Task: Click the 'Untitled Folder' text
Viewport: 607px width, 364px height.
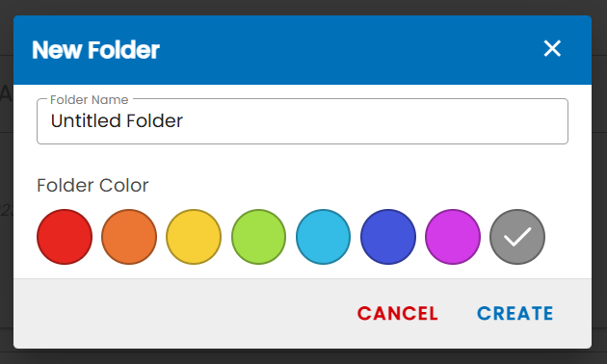Action: tap(117, 121)
